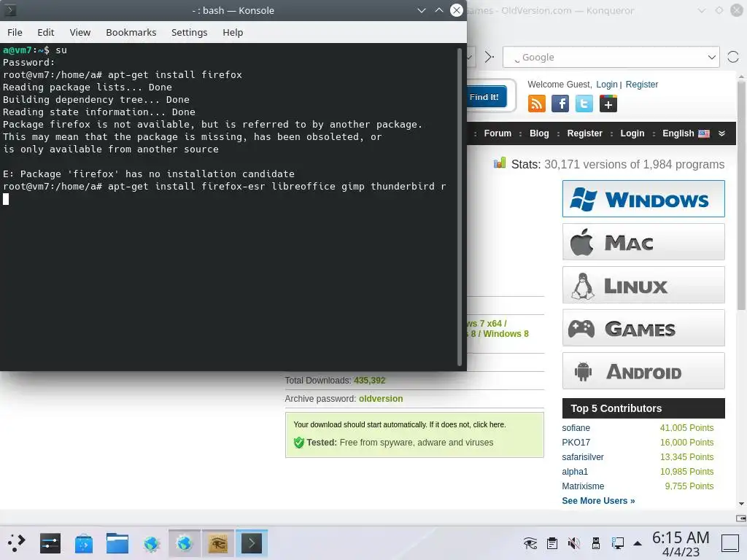Launch the pinned globe web browser icon
The height and width of the screenshot is (560, 747).
151,542
